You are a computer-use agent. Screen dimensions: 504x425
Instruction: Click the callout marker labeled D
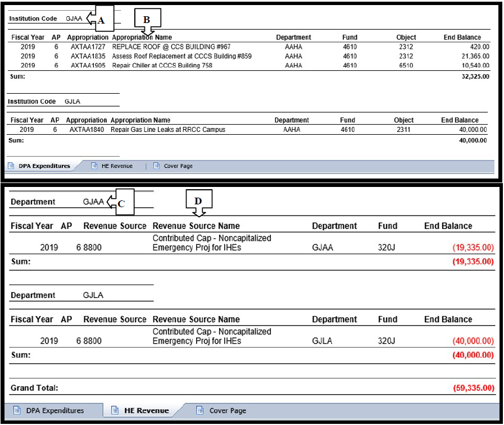(198, 202)
